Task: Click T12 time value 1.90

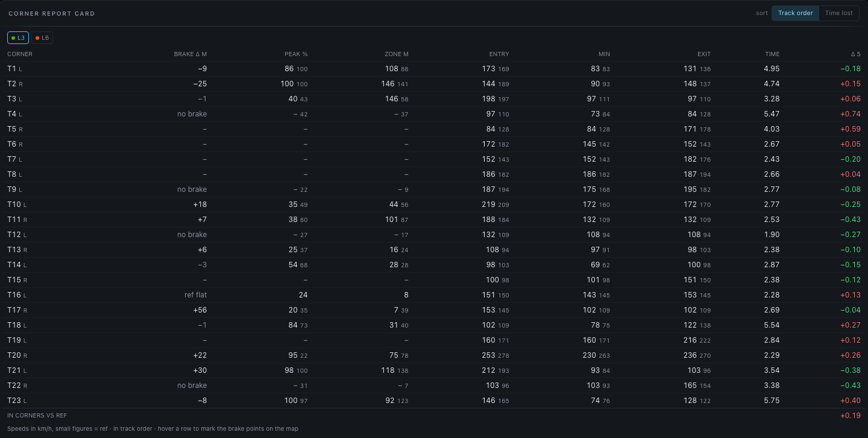Action: click(x=772, y=235)
